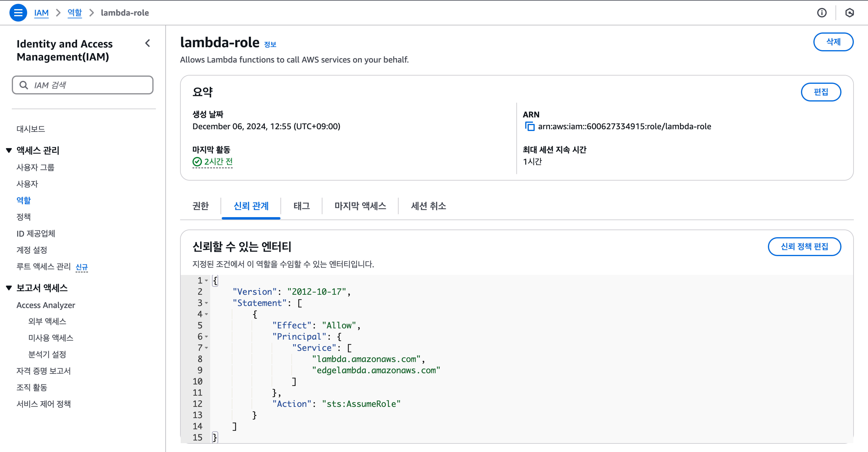Open the hamburger navigation menu
Image resolution: width=868 pixels, height=452 pixels.
pyautogui.click(x=18, y=13)
